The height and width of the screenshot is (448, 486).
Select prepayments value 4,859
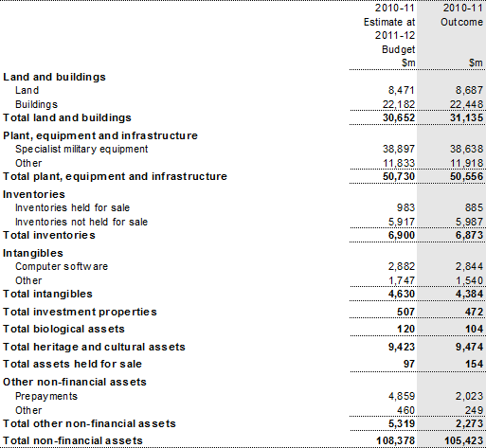(x=402, y=396)
